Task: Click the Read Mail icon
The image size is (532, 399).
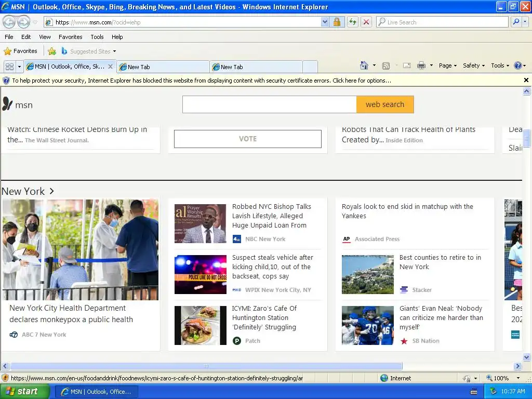Action: point(407,65)
